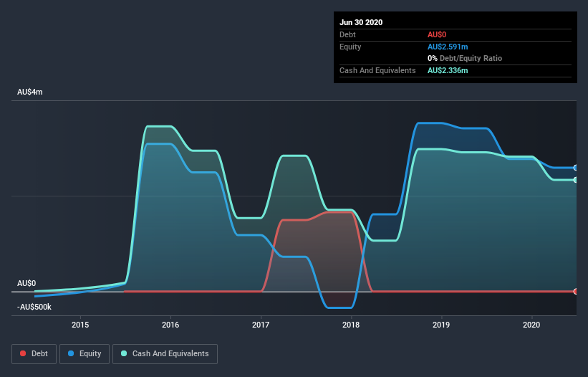Click the 2018 x-axis label

point(351,325)
